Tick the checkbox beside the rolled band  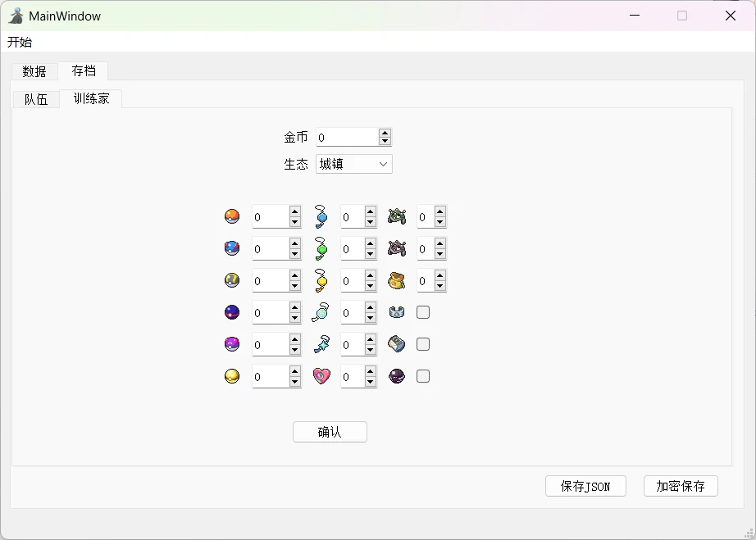click(x=423, y=344)
